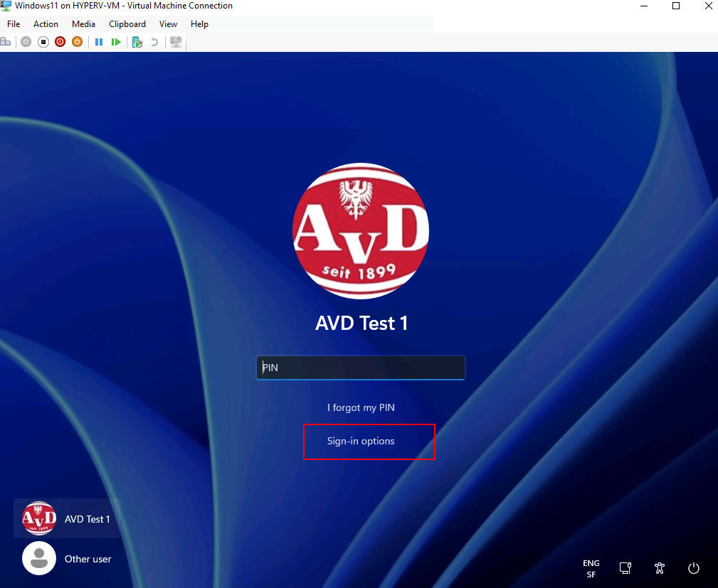
Task: Minimize the Virtual Machine Connection window
Action: 644,6
